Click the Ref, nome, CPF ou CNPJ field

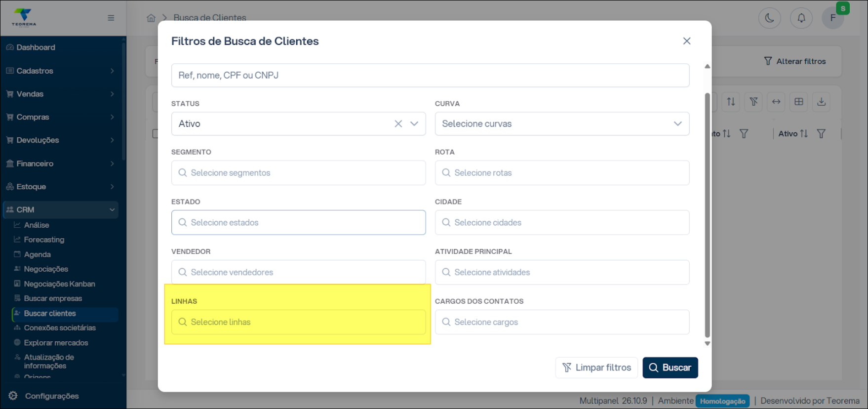point(430,75)
